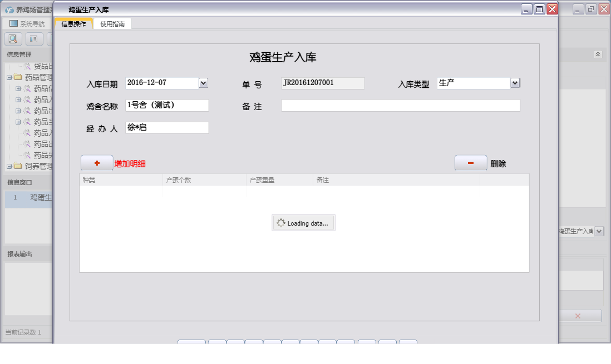Maximize the 鸡蛋生产入库 dialog window
The width and height of the screenshot is (611, 364).
click(539, 9)
